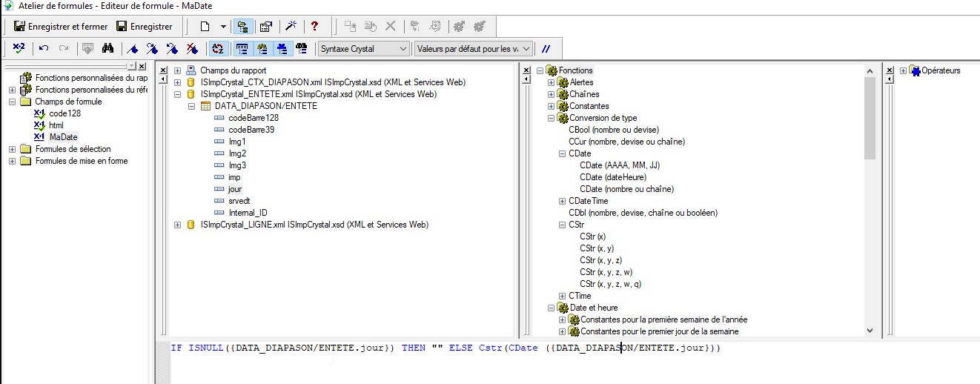Viewport: 980px width, 384px height.
Task: Click the Enregistrer button
Action: tap(144, 27)
